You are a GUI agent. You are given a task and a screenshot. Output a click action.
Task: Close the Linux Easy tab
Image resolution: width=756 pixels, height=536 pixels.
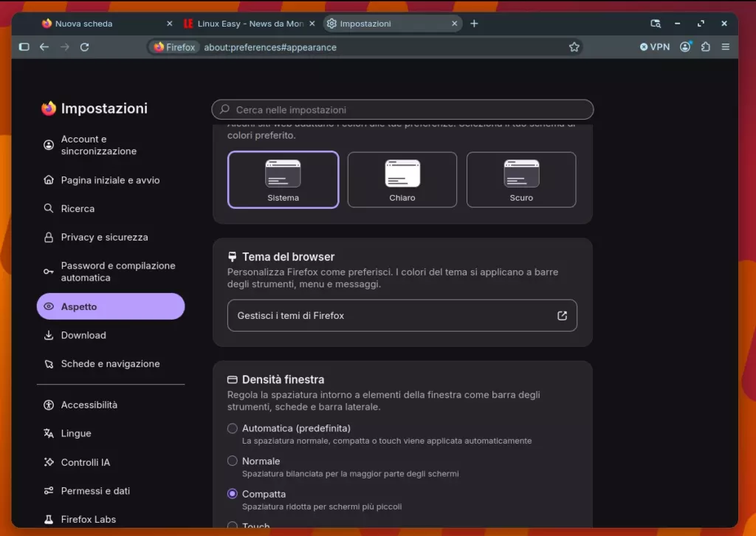pos(312,23)
